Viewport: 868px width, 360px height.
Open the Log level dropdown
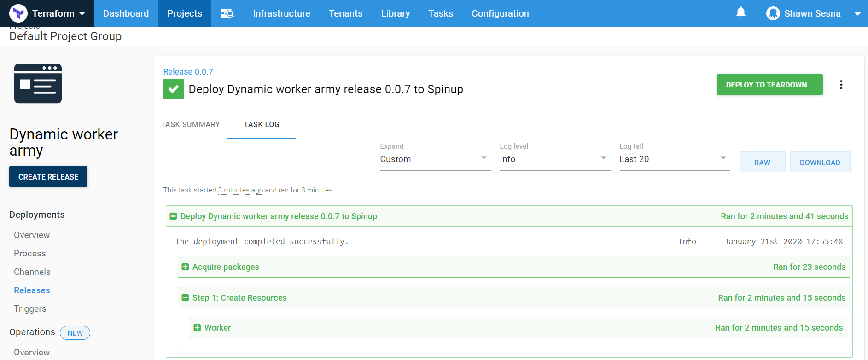[554, 159]
